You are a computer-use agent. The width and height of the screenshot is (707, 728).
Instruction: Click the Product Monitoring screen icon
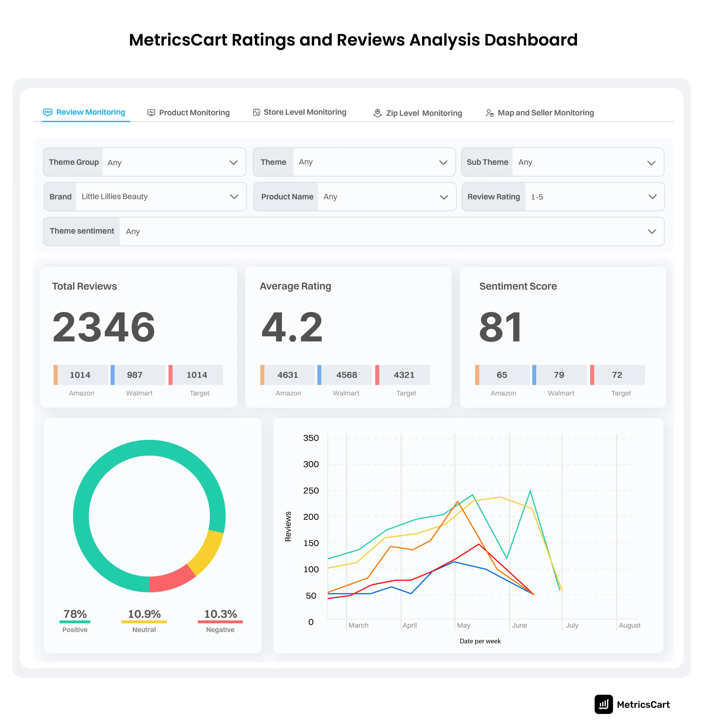click(151, 113)
